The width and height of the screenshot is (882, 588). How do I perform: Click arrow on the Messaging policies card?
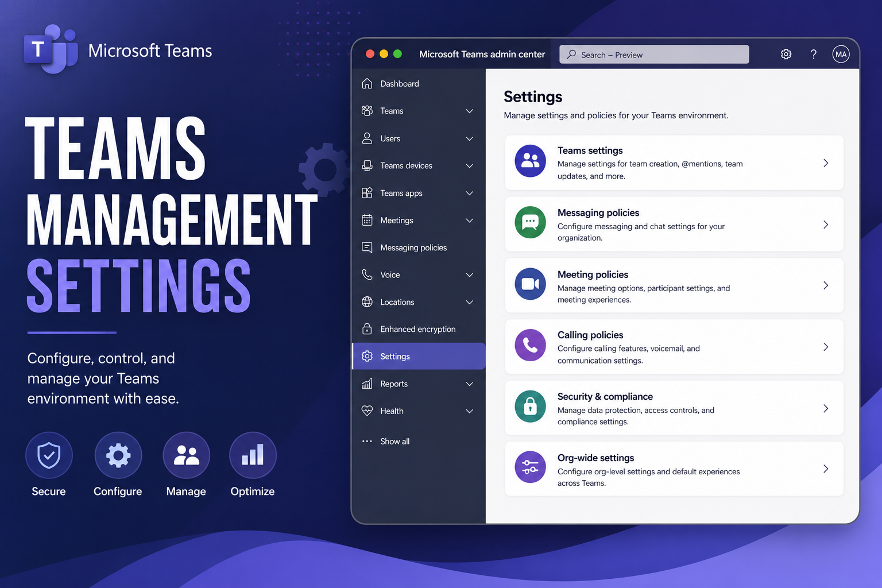point(826,225)
